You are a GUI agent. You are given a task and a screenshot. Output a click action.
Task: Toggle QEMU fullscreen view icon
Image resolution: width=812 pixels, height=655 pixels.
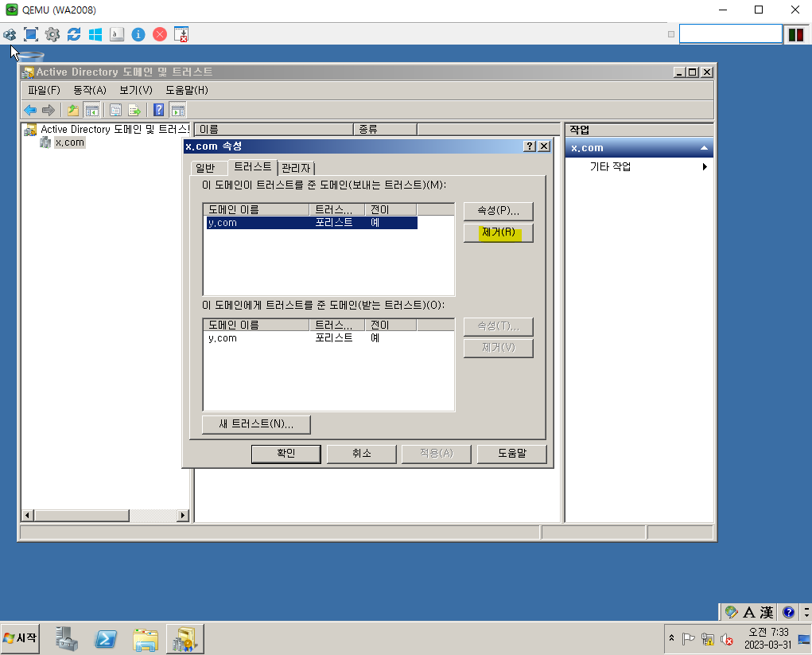pyautogui.click(x=31, y=35)
